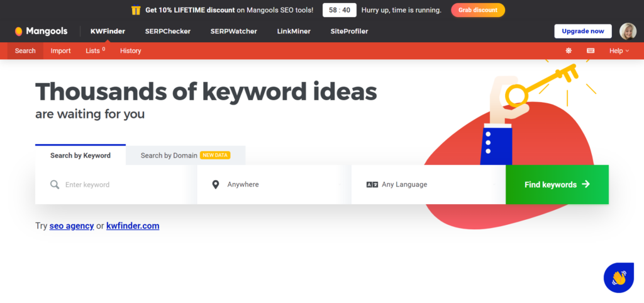Select Search by Domain tab
The image size is (644, 303).
[x=186, y=156]
